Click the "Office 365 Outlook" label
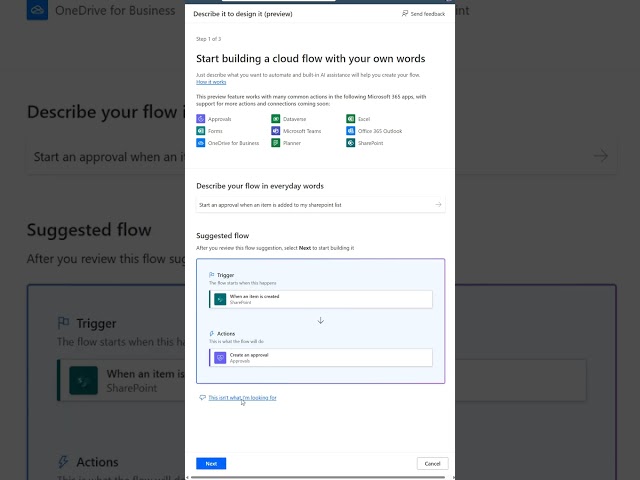The width and height of the screenshot is (640, 480). pos(380,131)
